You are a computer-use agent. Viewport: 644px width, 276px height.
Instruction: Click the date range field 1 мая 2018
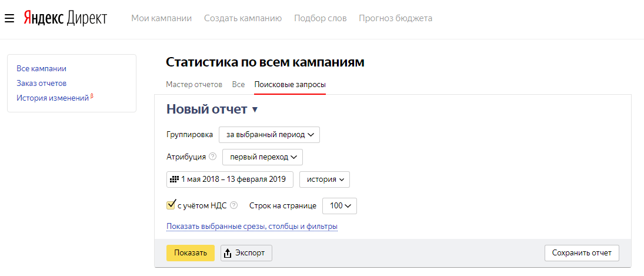pos(230,179)
